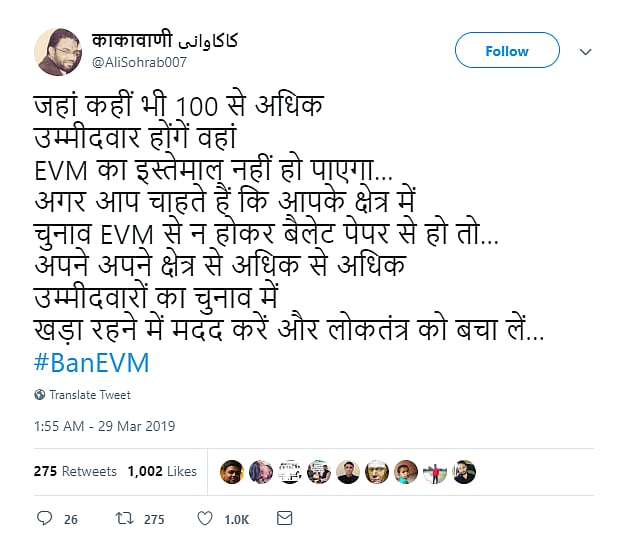This screenshot has width=629, height=545.
Task: Open the 1:55 AM - 29 Mar 2019 timestamp
Action: tap(105, 426)
